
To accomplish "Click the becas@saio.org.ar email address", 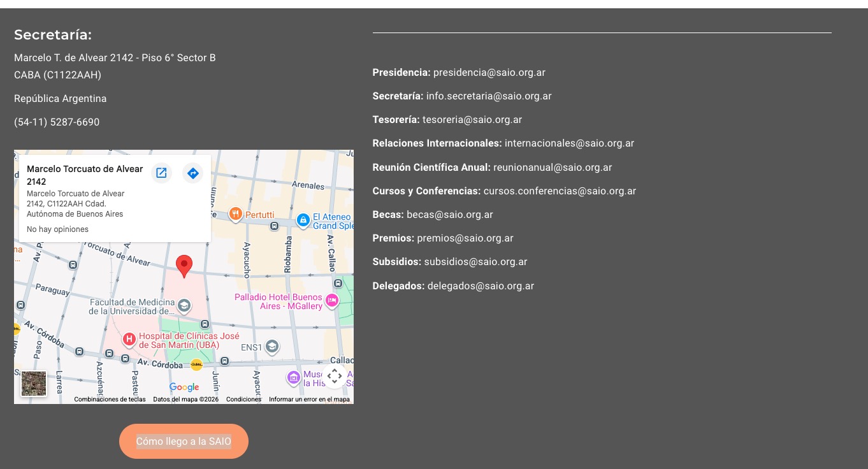I will click(449, 215).
